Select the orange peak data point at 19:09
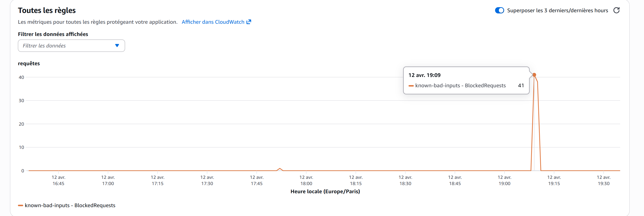Screen dimensions: 644x216 tap(534, 75)
